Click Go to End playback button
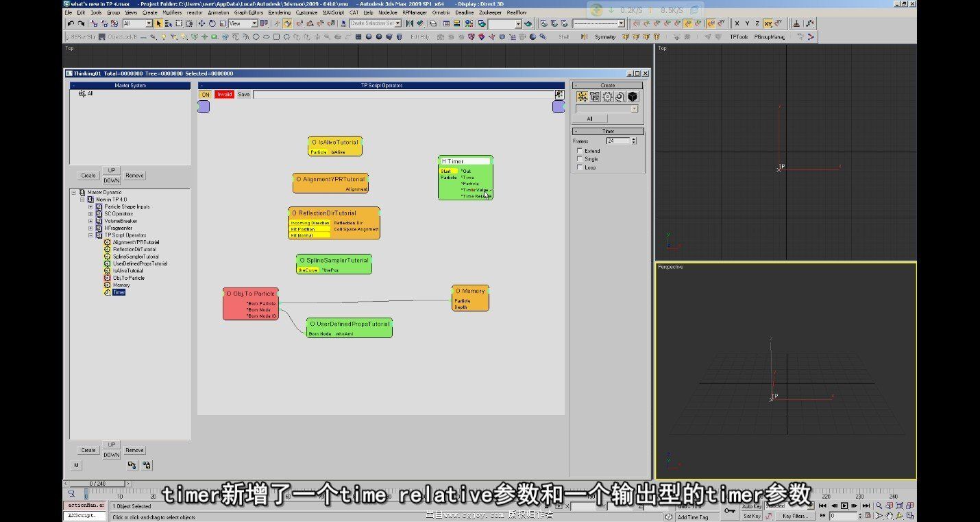Image resolution: width=980 pixels, height=522 pixels. 866,506
